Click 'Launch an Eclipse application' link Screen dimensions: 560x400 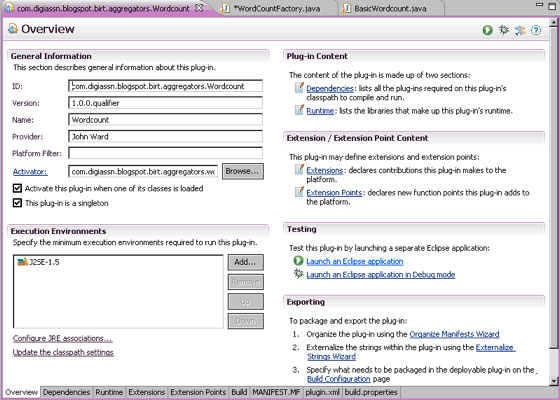[355, 261]
